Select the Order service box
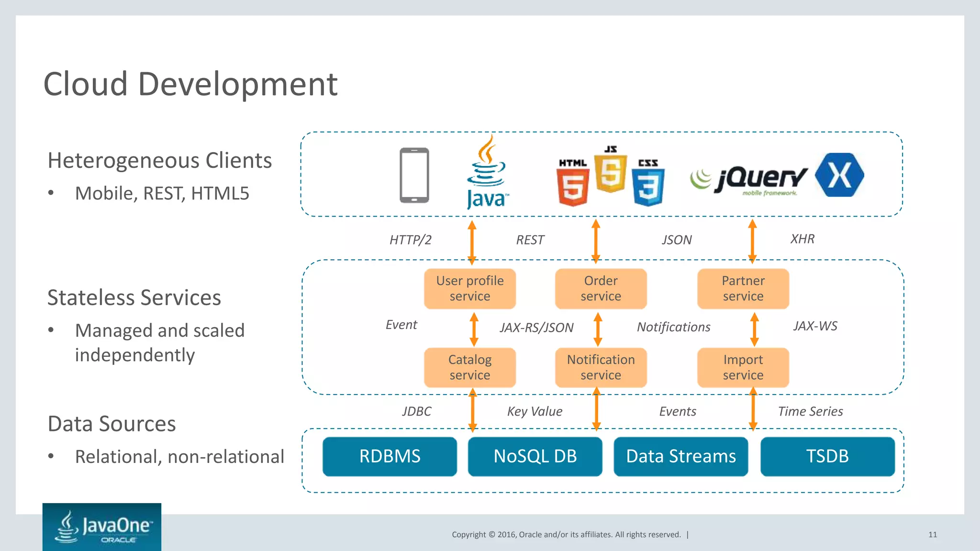Viewport: 980px width, 551px height. coord(601,288)
